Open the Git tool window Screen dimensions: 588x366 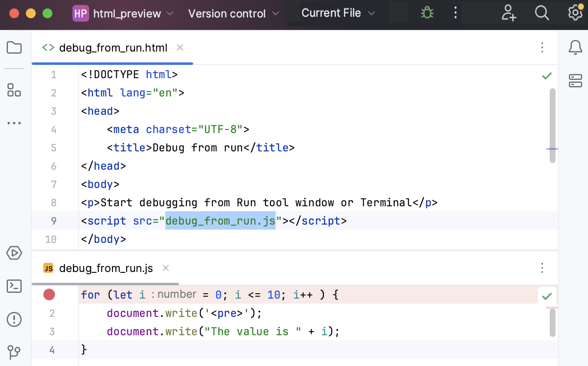(14, 352)
